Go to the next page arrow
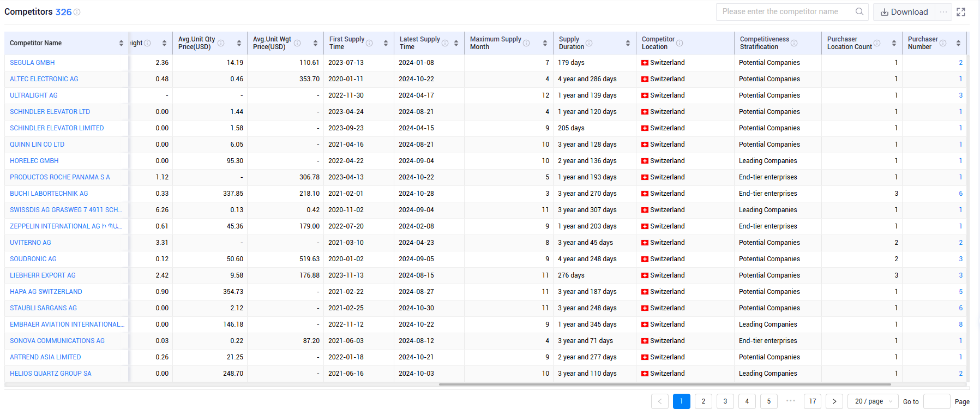980x415 pixels. pos(834,401)
